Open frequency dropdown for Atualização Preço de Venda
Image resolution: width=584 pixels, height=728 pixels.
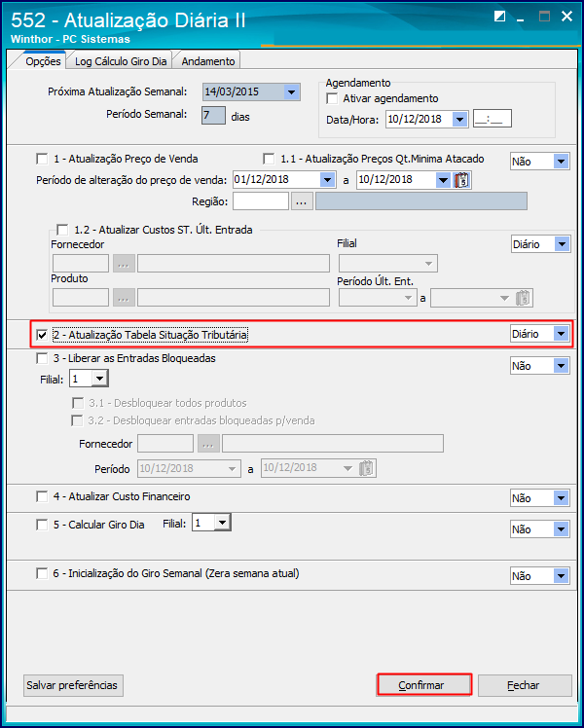561,162
